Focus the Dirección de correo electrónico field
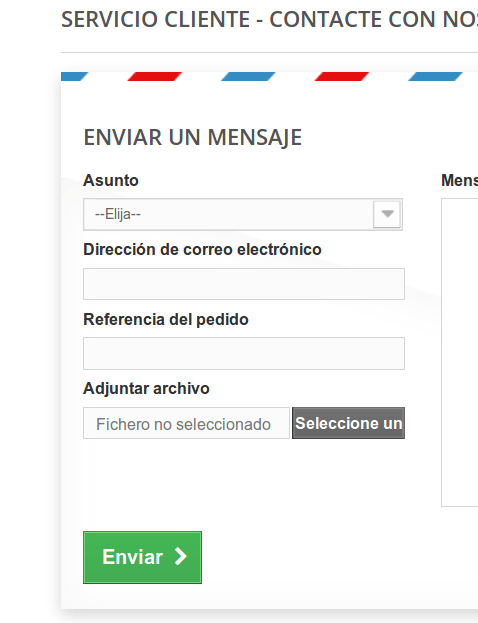 (x=244, y=284)
